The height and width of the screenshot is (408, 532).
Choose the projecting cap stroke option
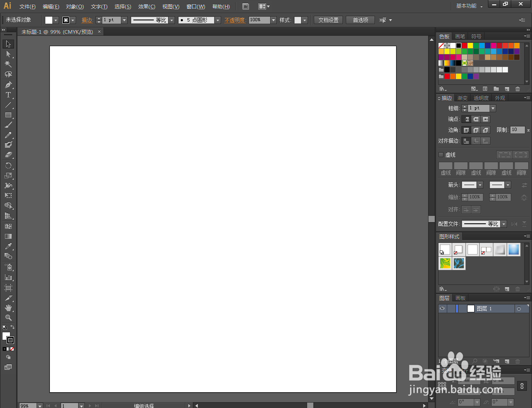[485, 119]
